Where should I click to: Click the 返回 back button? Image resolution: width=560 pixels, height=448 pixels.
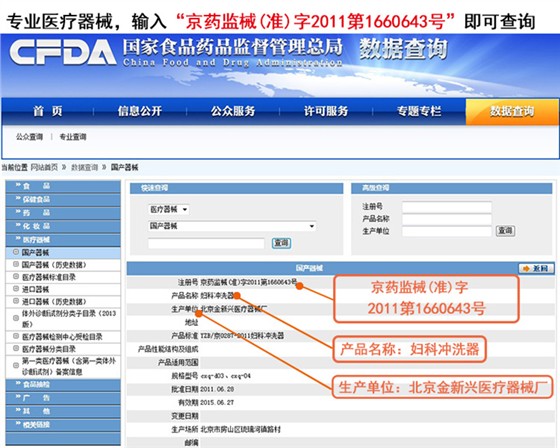point(536,268)
